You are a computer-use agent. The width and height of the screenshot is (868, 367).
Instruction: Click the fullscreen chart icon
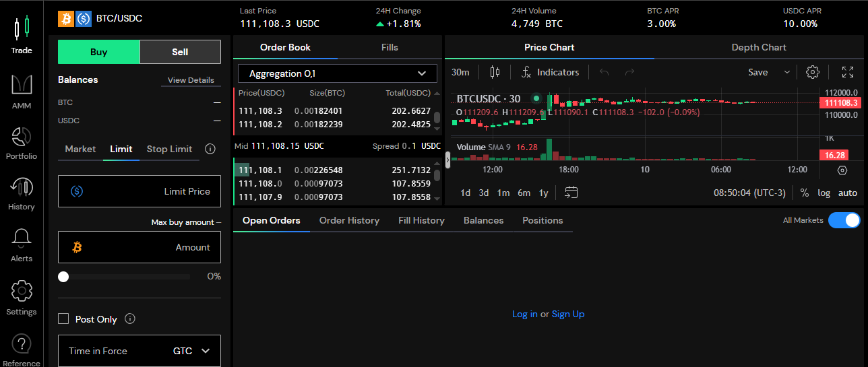tap(848, 72)
